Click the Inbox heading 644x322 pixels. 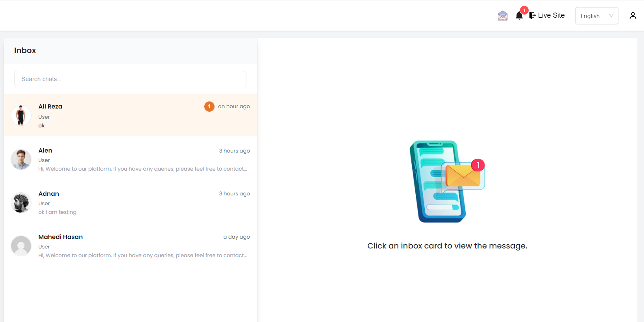pos(25,51)
